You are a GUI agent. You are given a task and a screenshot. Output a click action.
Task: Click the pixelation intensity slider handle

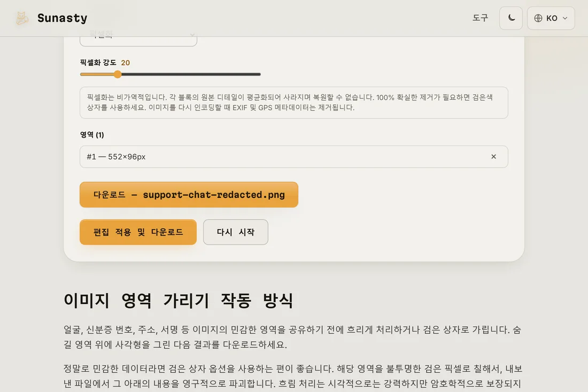(x=118, y=74)
